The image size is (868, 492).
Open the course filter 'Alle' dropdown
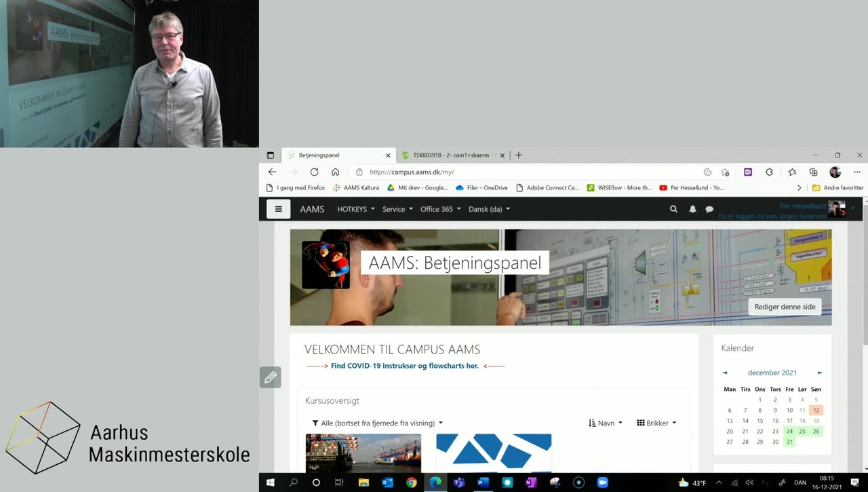point(378,423)
